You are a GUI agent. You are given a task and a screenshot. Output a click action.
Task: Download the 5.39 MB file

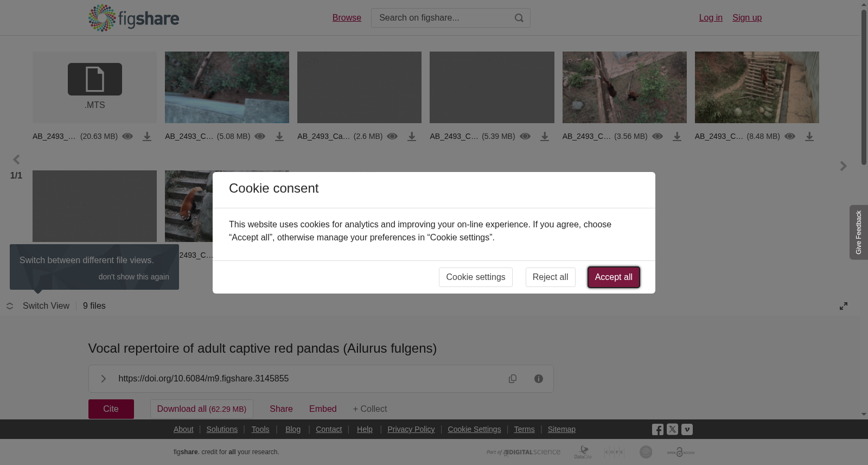[545, 137]
